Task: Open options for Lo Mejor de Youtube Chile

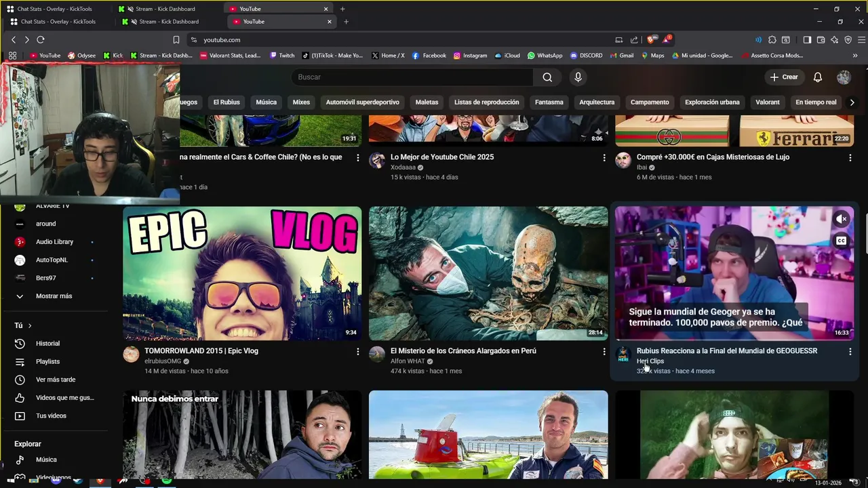Action: [x=604, y=157]
